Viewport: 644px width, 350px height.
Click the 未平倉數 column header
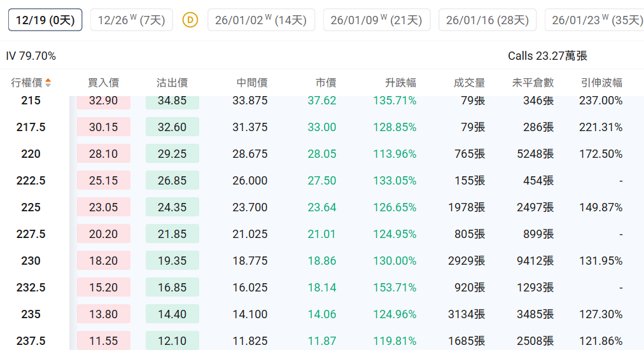tap(533, 83)
